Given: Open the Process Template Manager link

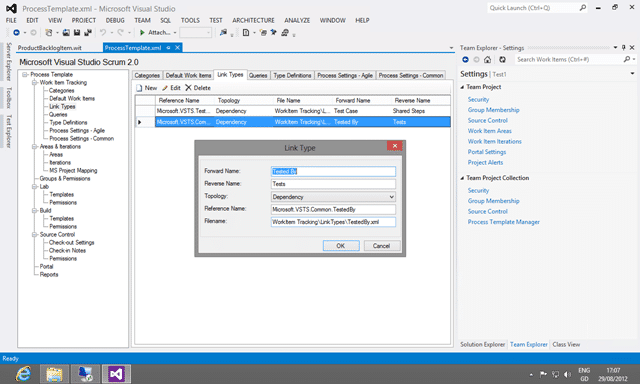Looking at the screenshot, I should coord(503,222).
